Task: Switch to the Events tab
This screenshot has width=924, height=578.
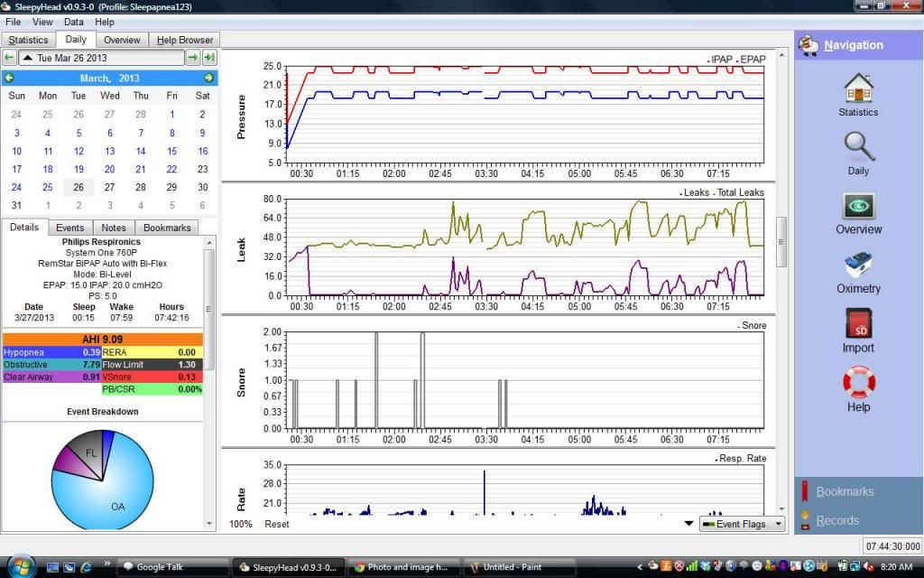Action: pyautogui.click(x=70, y=228)
